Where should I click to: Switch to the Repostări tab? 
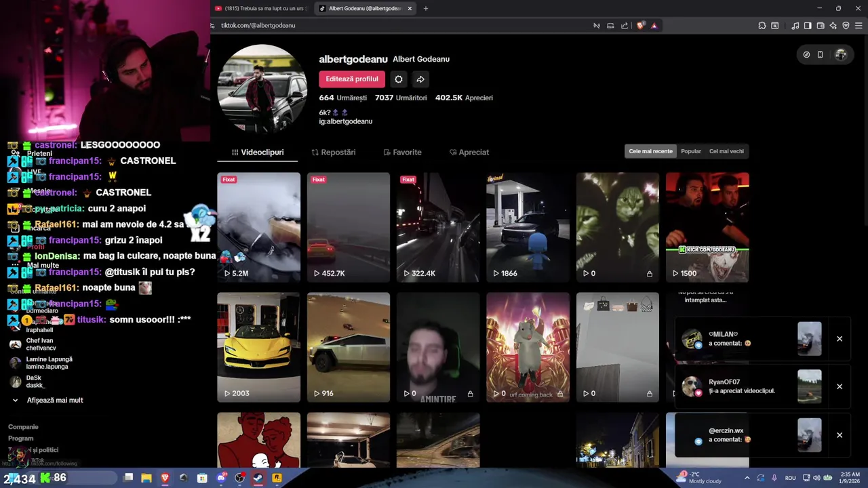[x=334, y=152]
